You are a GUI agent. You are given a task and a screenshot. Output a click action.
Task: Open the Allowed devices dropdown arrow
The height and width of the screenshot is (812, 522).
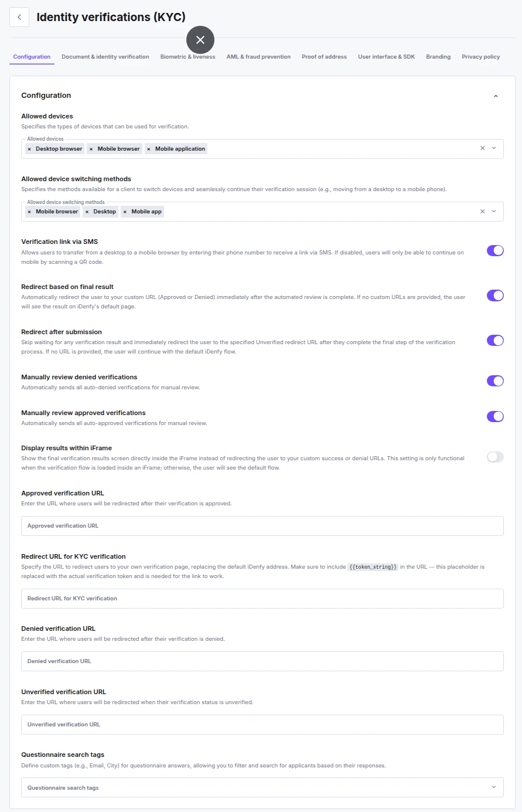coord(494,148)
